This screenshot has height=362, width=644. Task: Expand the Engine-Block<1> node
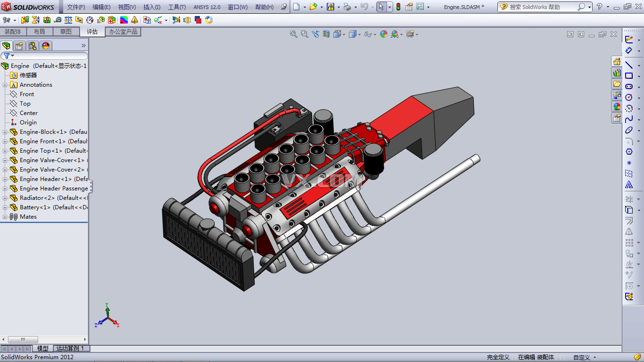click(5, 132)
